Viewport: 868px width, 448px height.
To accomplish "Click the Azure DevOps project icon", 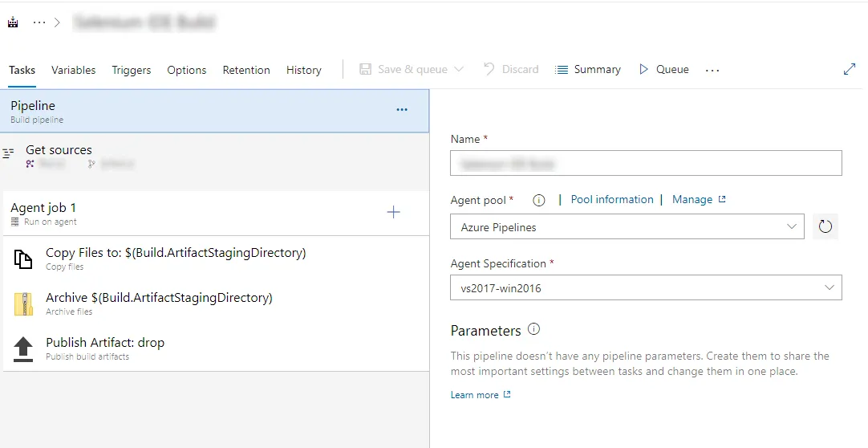I will point(13,22).
